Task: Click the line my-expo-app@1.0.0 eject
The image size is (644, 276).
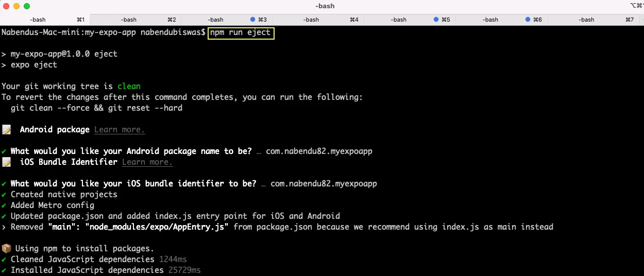Action: 59,54
